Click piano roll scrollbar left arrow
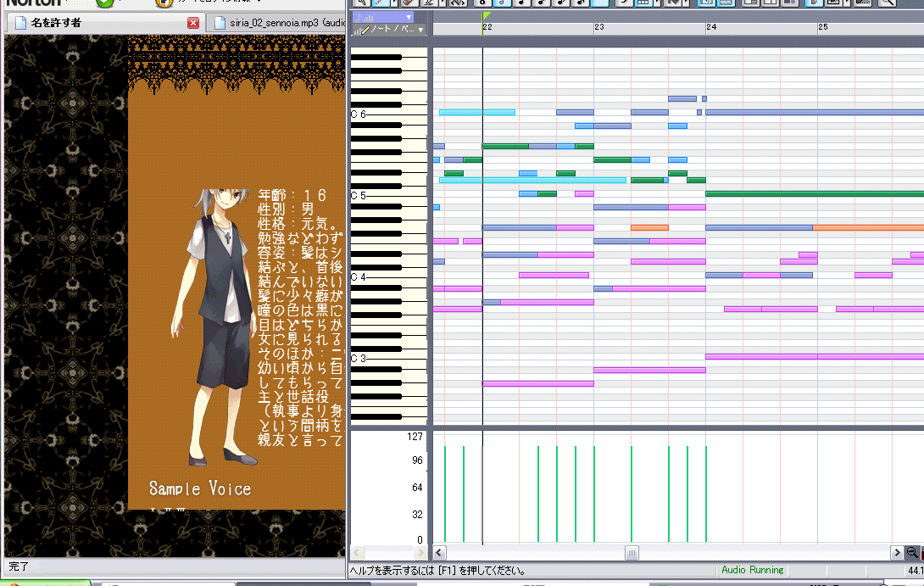 tap(440, 553)
